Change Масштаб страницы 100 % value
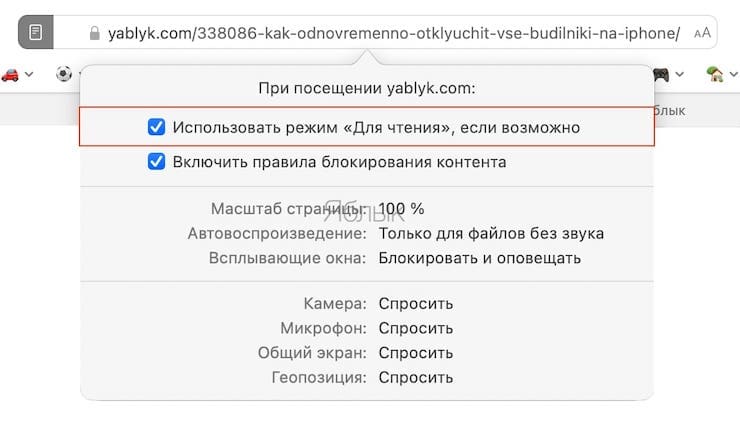Image resolution: width=740 pixels, height=421 pixels. tap(401, 209)
